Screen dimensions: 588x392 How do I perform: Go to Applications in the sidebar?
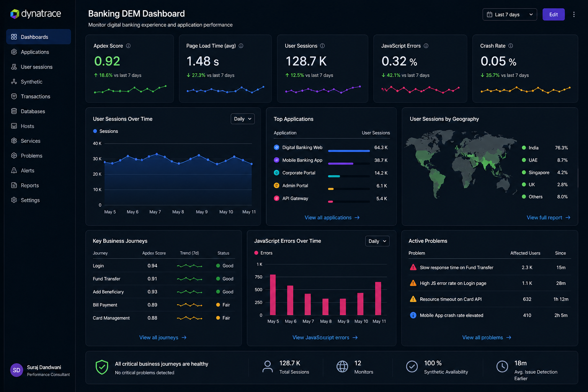[x=39, y=52]
